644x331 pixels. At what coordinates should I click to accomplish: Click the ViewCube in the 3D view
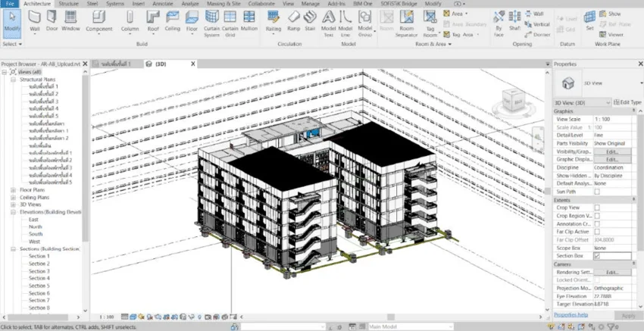coord(514,100)
